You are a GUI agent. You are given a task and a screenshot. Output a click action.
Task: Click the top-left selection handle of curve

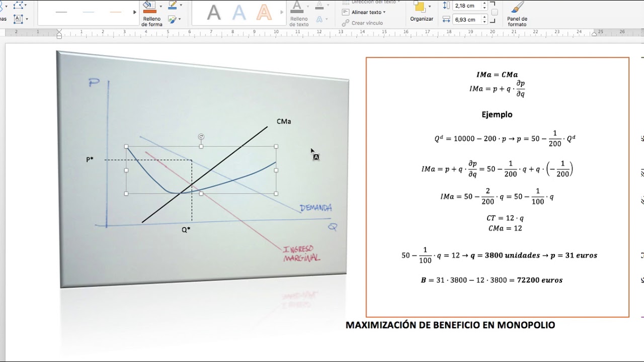(126, 146)
